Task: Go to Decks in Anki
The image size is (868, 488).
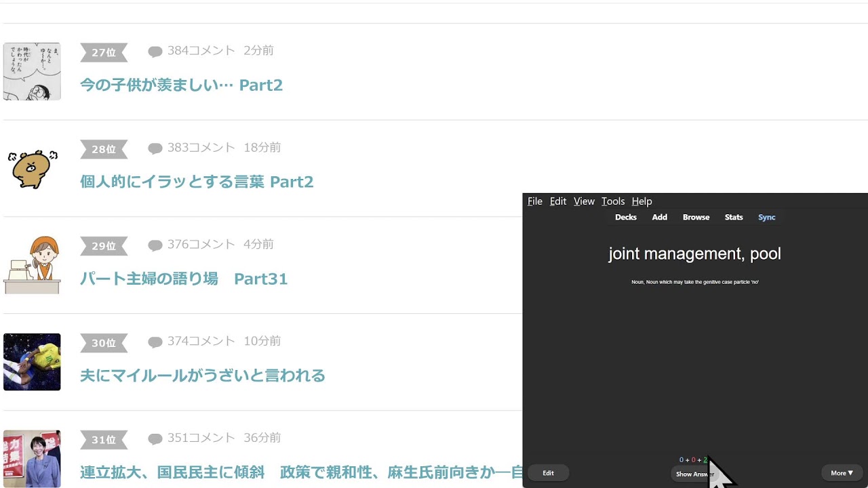Action: [626, 218]
